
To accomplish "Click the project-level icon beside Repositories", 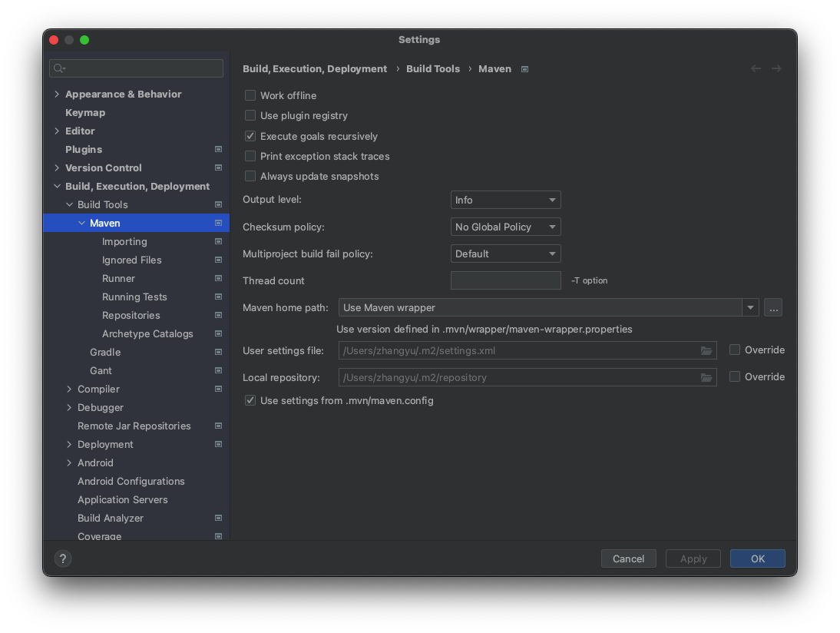I will 218,315.
